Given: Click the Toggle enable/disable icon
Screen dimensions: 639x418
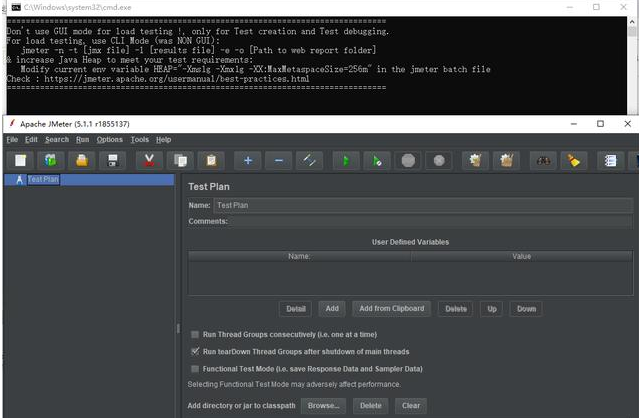Looking at the screenshot, I should pos(309,161).
